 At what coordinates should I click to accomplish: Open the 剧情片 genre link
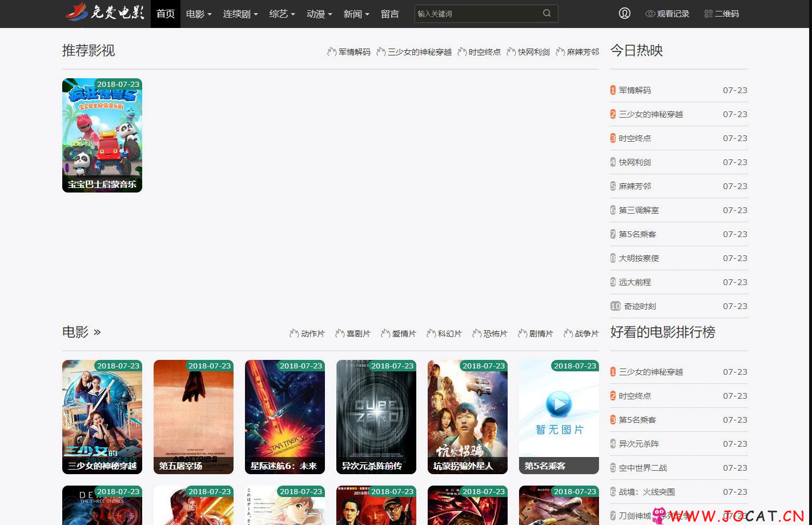(541, 334)
